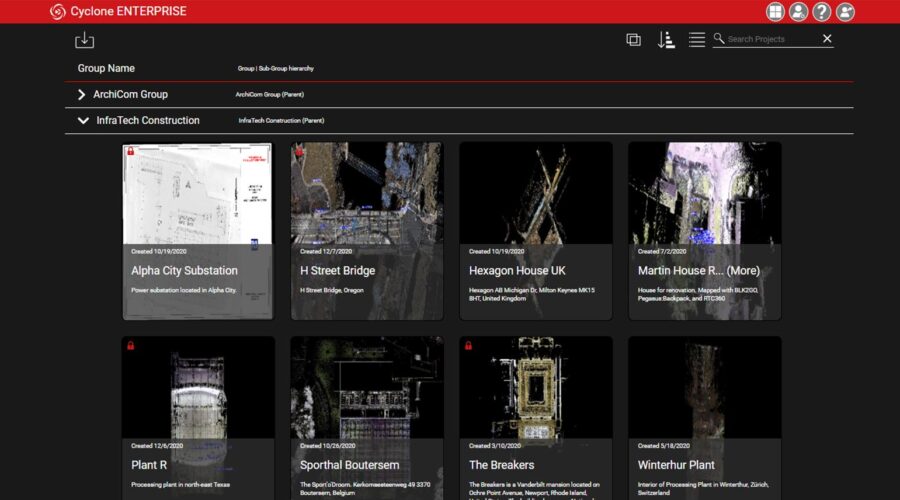The width and height of the screenshot is (900, 500).
Task: Clear the search projects field
Action: (x=827, y=39)
